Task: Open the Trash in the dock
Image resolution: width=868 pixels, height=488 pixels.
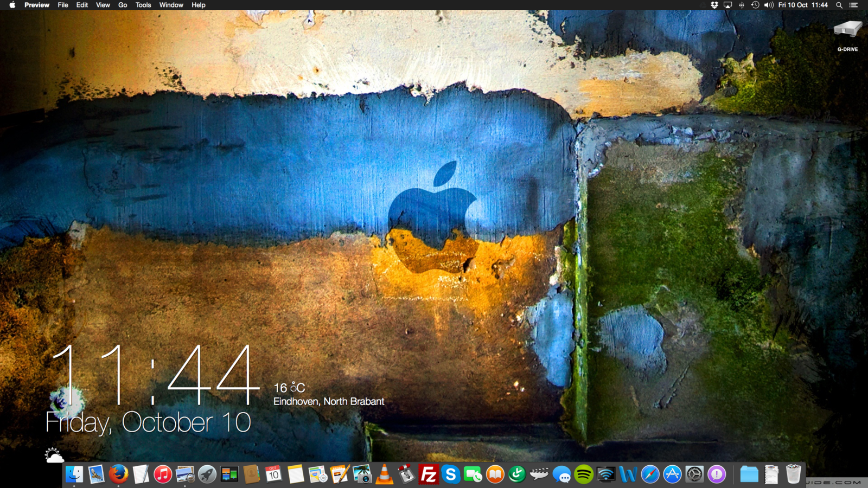Action: point(794,474)
